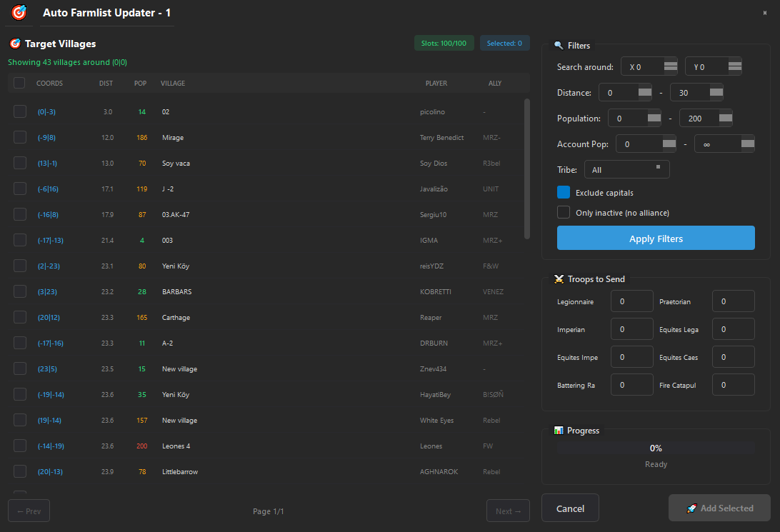Enable the Only inactive (no alliance) checkbox

click(563, 212)
